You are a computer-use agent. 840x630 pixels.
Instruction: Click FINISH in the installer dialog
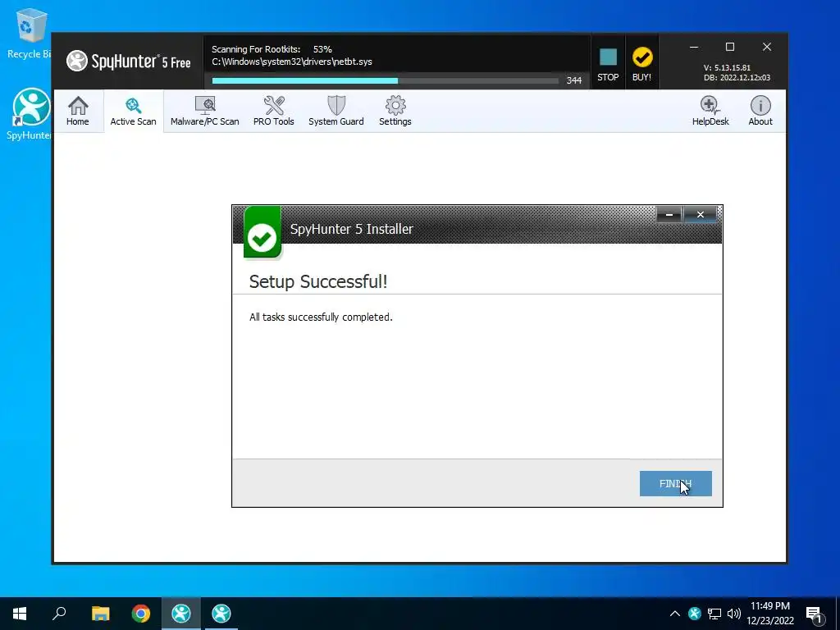click(x=676, y=483)
